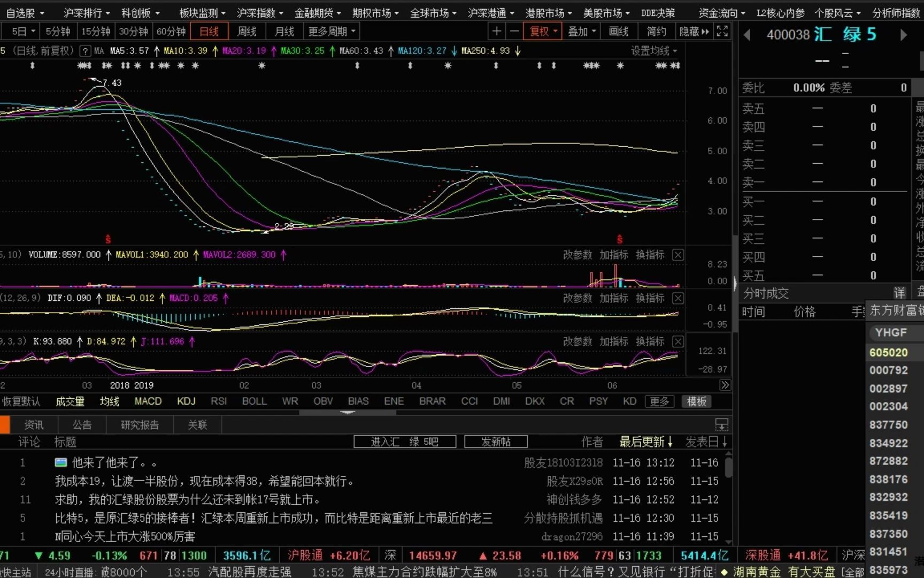Screen dimensions: 924x578
Task: Open the 复权 adjustment dropdown
Action: click(x=542, y=32)
